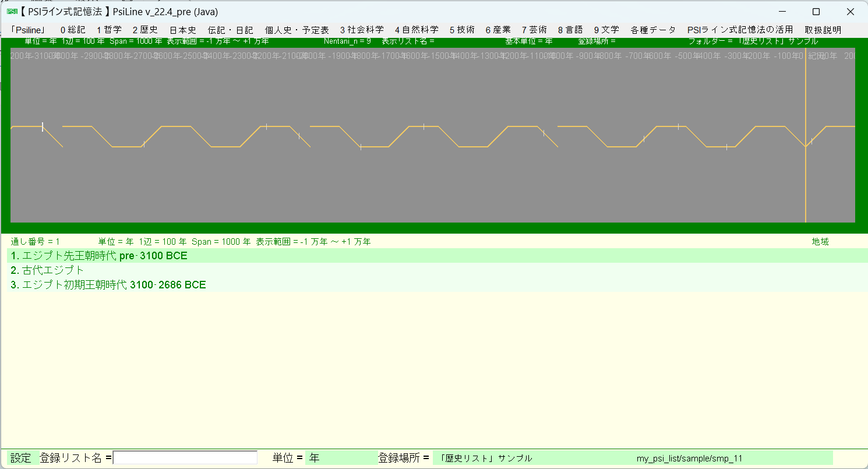
Task: Click the 基本単位 = 年 label
Action: tap(528, 41)
